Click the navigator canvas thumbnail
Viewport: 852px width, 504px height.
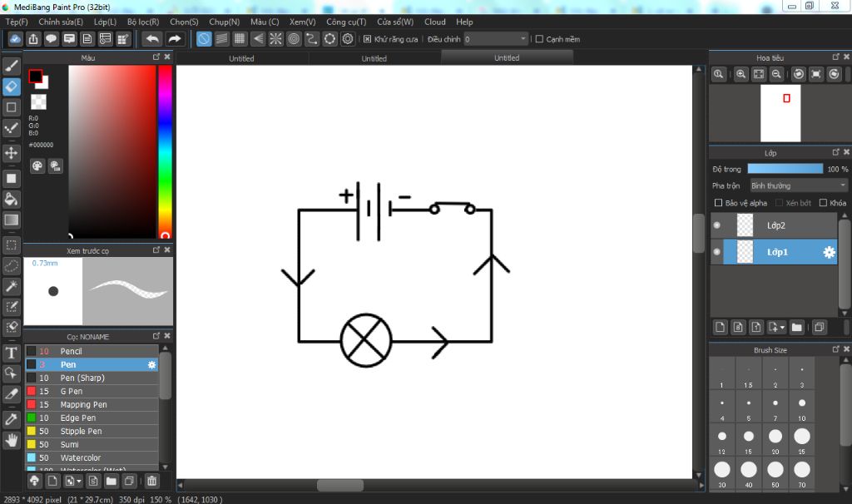780,113
